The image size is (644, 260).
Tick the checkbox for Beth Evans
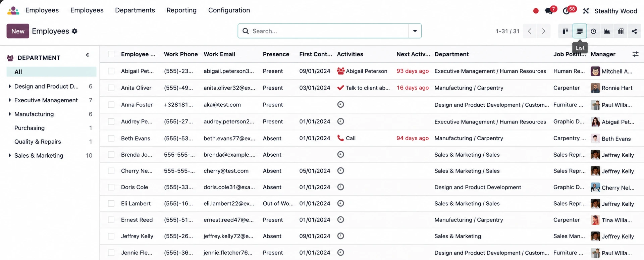click(111, 138)
